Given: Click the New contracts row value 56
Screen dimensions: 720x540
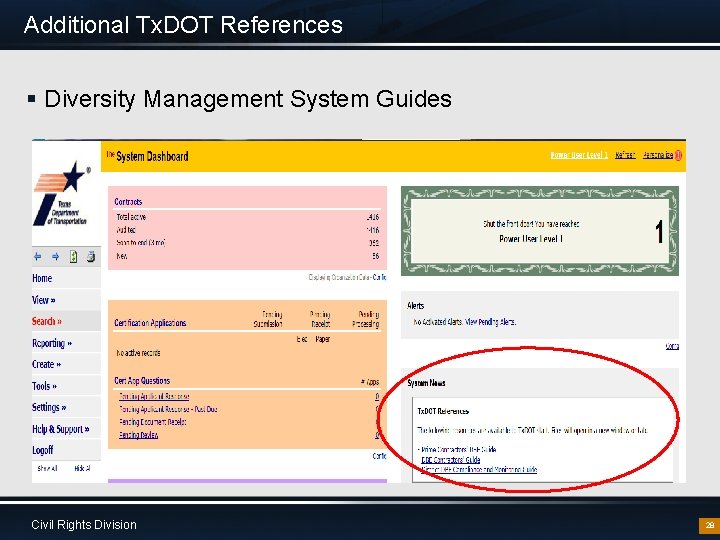Looking at the screenshot, I should click(x=375, y=256).
